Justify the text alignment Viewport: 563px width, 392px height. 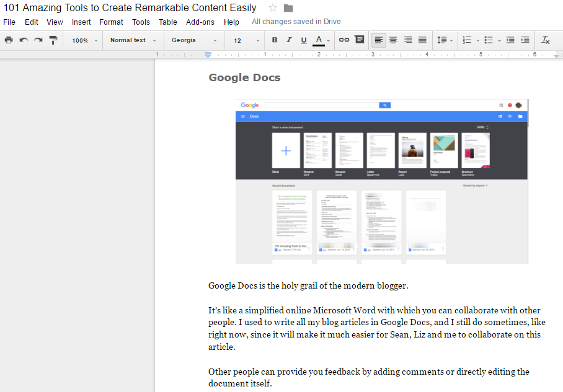[x=423, y=40]
